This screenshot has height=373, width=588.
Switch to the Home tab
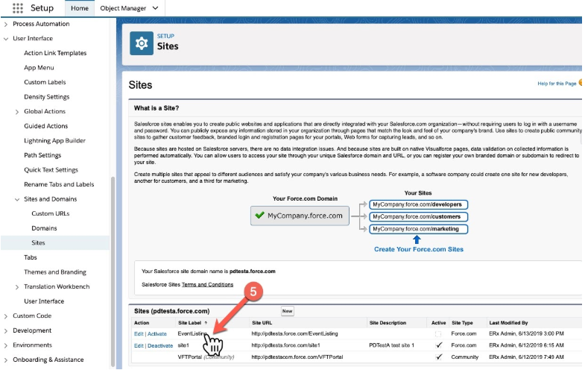[x=79, y=8]
